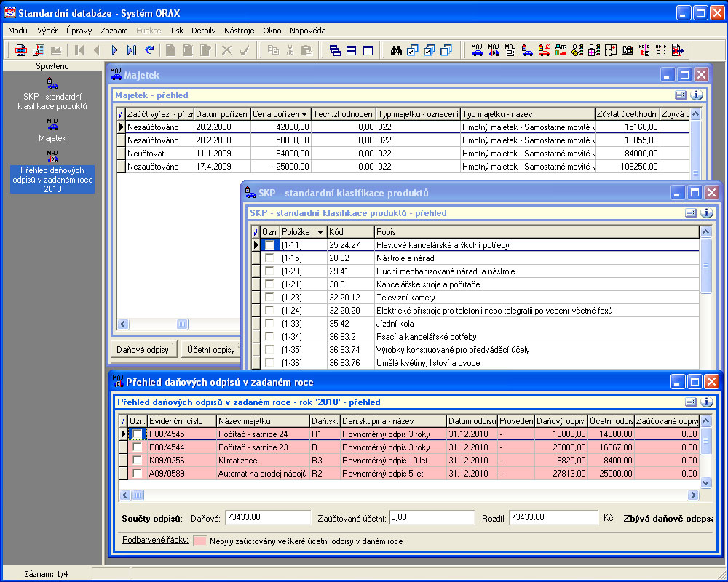Tick checkbox for Počítač - satnice 23

(x=137, y=447)
